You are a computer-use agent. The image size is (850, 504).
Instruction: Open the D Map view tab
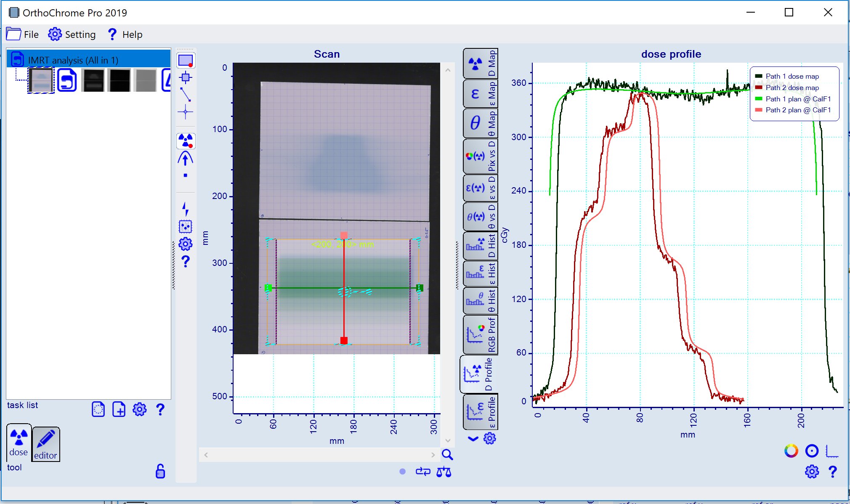[480, 64]
